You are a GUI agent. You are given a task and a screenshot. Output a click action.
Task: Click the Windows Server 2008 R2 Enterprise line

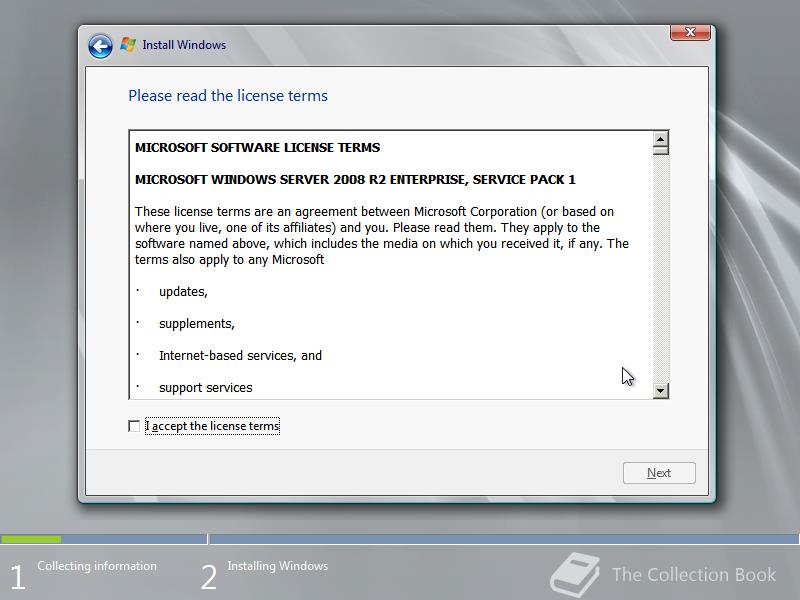(355, 180)
